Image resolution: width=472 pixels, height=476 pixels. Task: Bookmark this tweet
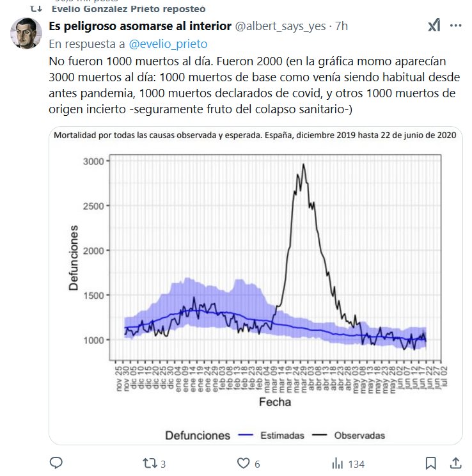tap(432, 463)
